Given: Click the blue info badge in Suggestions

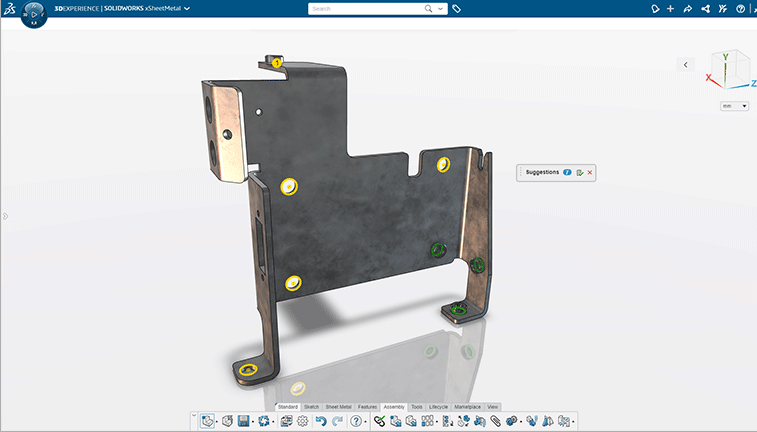Looking at the screenshot, I should (567, 173).
